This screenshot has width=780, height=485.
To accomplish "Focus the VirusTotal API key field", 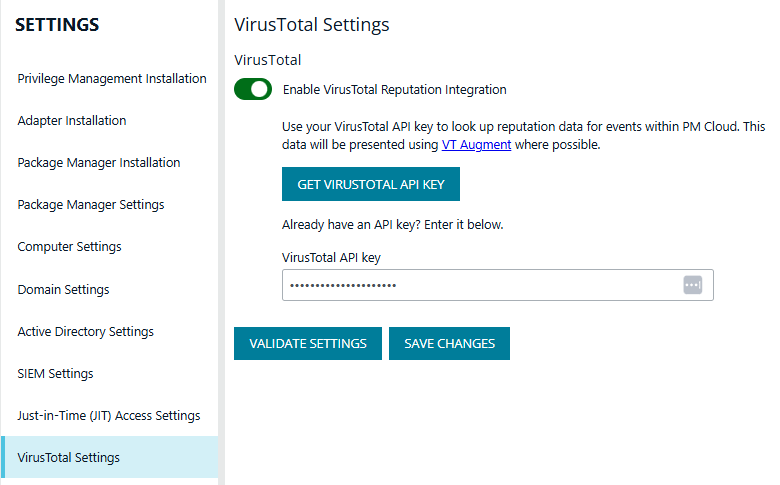I will click(497, 285).
